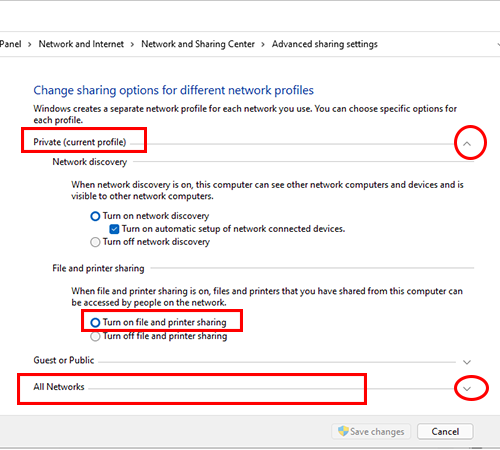Click the shield icon on Save changes
500x450 pixels.
pyautogui.click(x=343, y=431)
